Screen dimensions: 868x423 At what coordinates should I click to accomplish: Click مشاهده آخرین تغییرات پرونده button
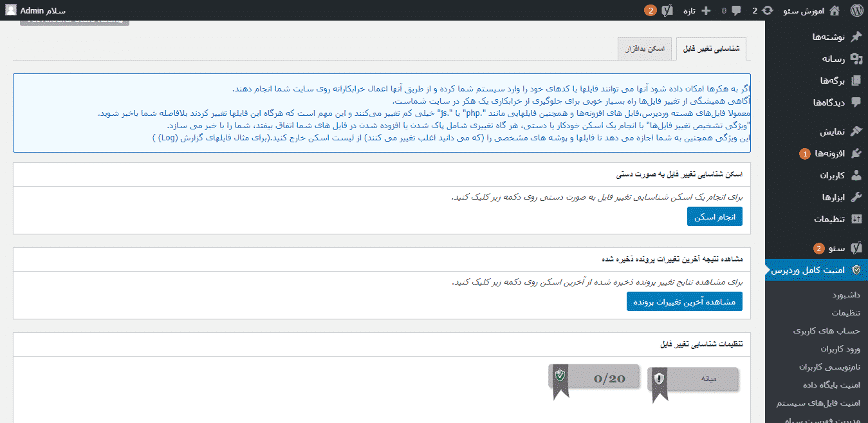coord(685,301)
